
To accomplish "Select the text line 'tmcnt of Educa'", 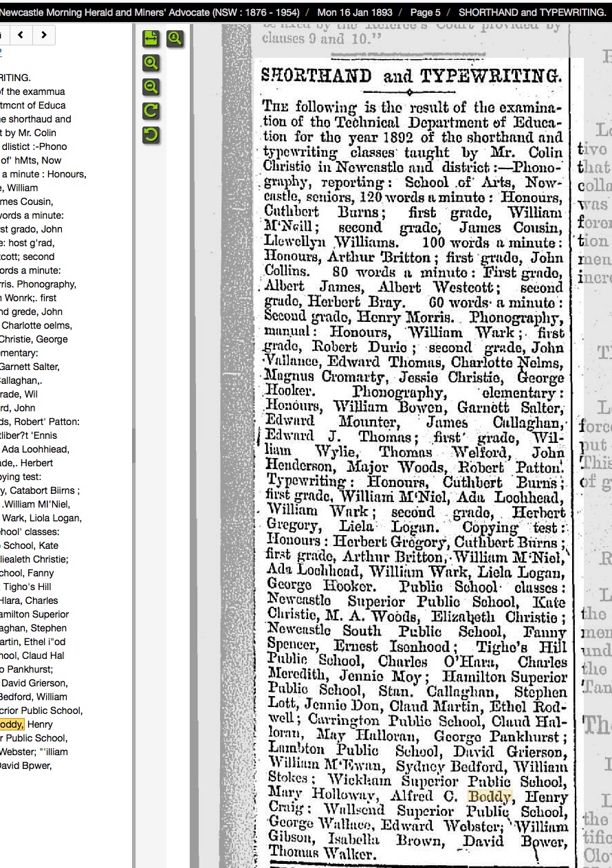I will [33, 105].
